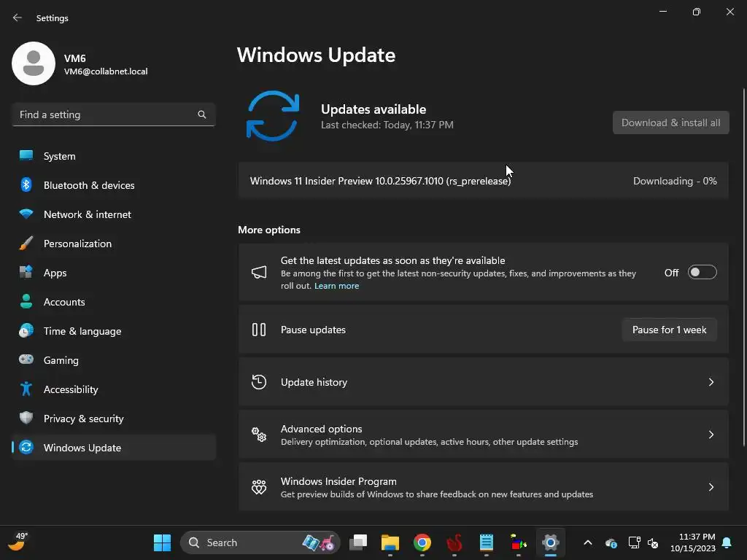
Task: Open the weather widget showing 49°
Action: click(x=18, y=542)
